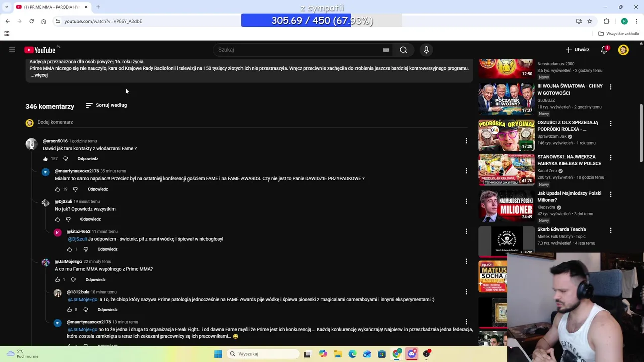
Task: Like the @kitaz4663 reply
Action: [69, 249]
